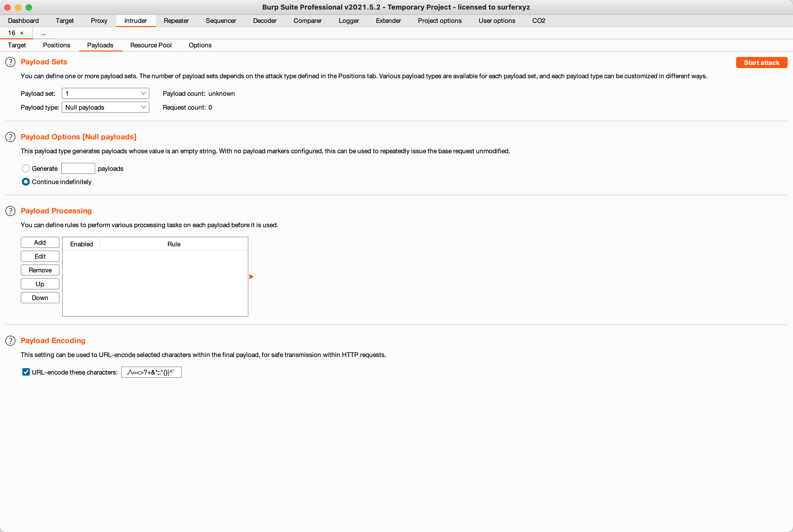The image size is (793, 532).
Task: Open the Payload Encoding help icon
Action: click(x=11, y=341)
